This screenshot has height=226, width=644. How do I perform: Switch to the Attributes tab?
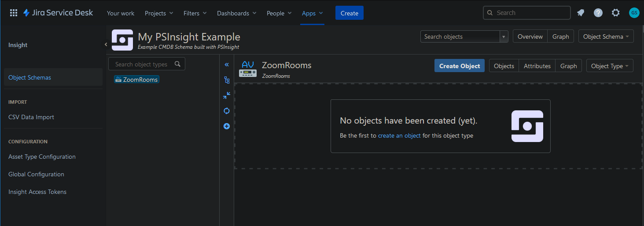tap(537, 66)
